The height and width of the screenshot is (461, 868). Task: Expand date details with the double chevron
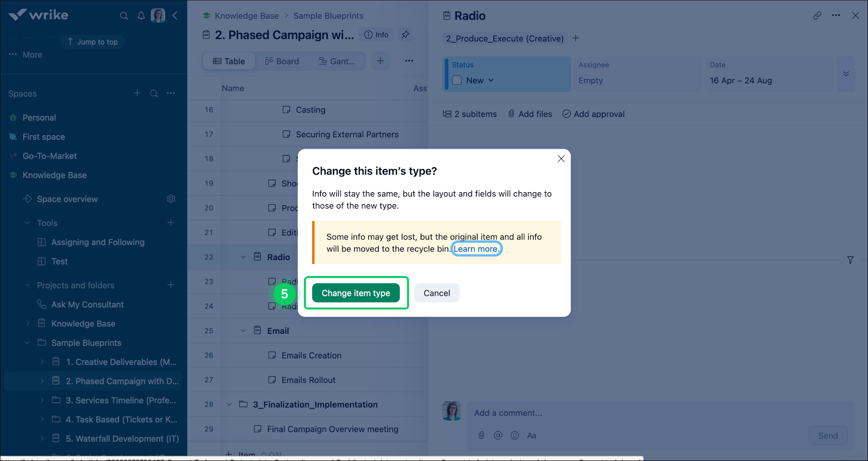tap(846, 74)
